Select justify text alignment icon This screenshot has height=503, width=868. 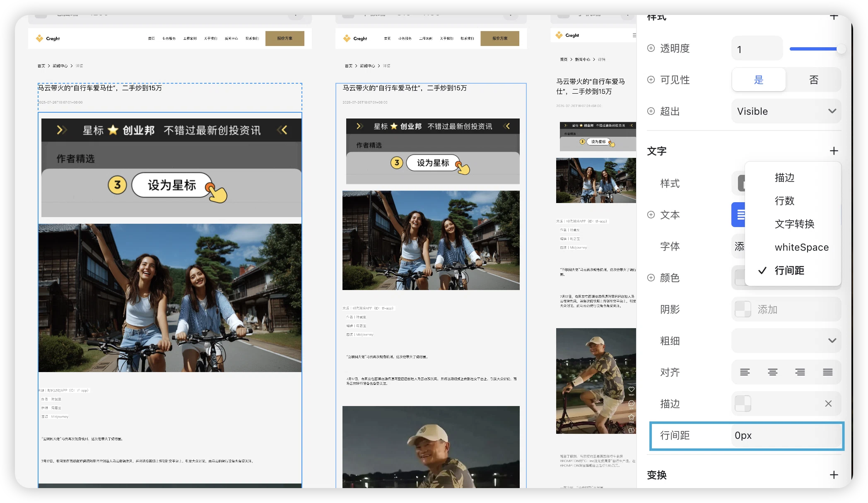828,372
